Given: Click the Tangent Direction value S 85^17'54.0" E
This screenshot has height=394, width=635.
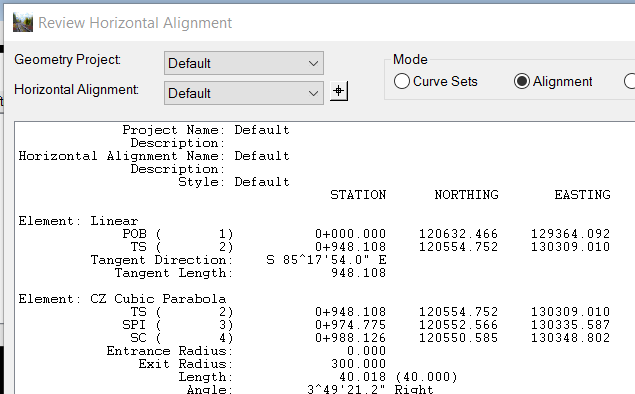Looking at the screenshot, I should 326,260.
